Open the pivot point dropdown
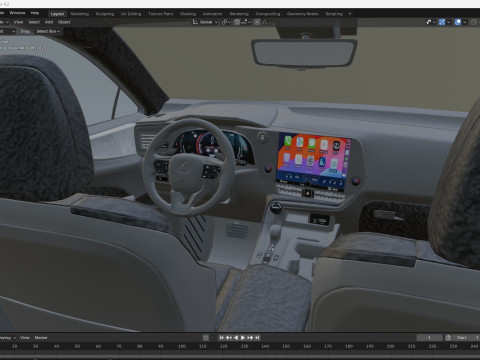Screen dimensions: 480x360 (226, 22)
